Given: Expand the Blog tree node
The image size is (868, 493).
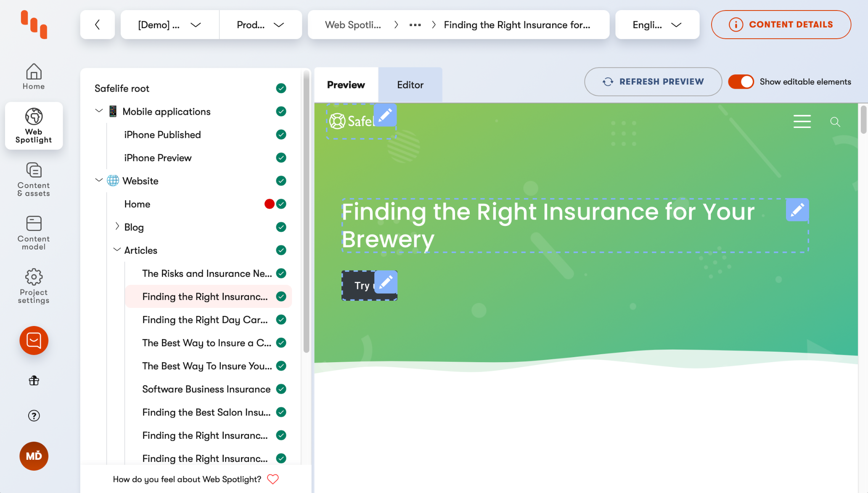Looking at the screenshot, I should (117, 227).
